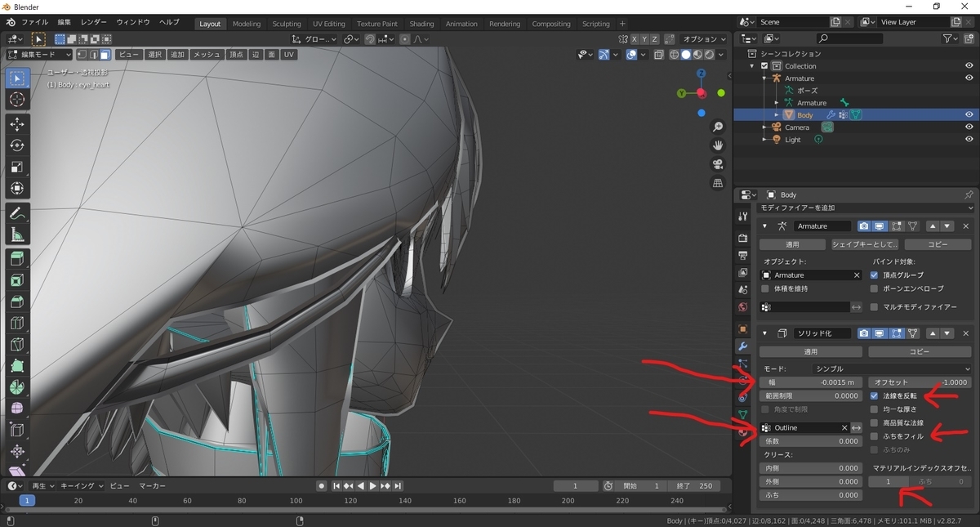Image resolution: width=980 pixels, height=527 pixels.
Task: Toggle camera view icon in viewport
Action: (x=718, y=164)
